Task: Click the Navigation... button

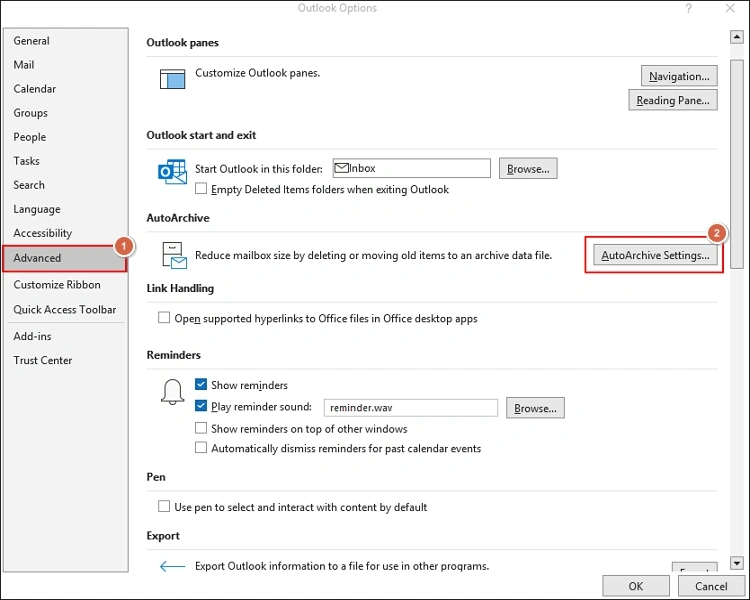Action: pyautogui.click(x=679, y=76)
